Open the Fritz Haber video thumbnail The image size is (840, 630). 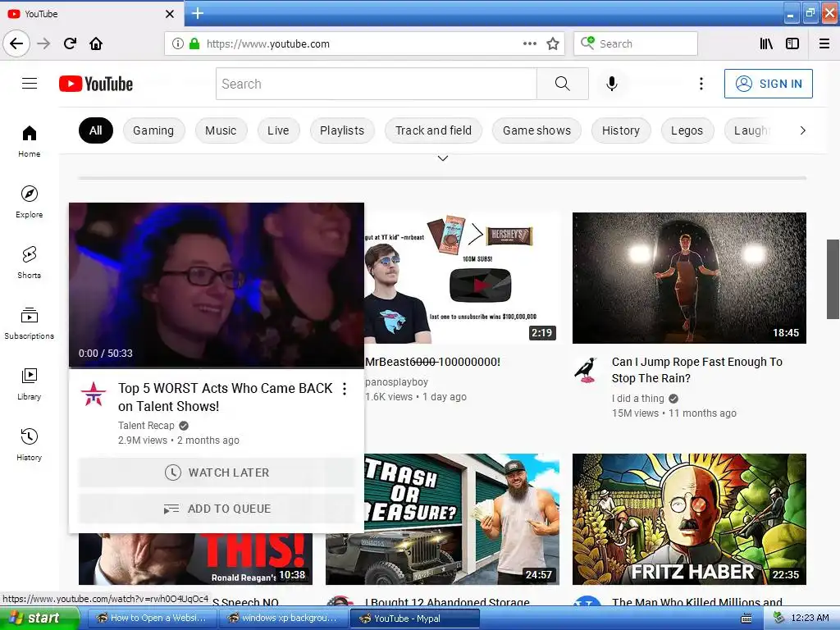pyautogui.click(x=689, y=519)
